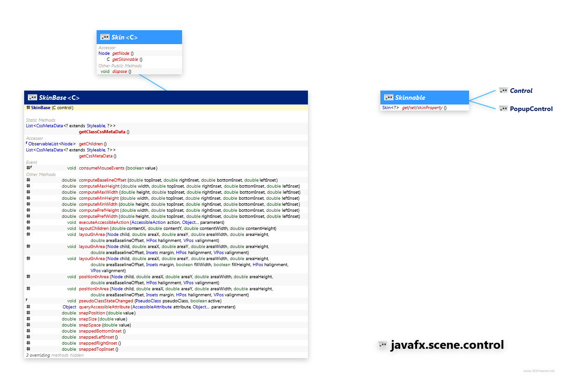Click the SkinBase<C> class header icon
The width and height of the screenshot is (581, 392).
click(33, 98)
